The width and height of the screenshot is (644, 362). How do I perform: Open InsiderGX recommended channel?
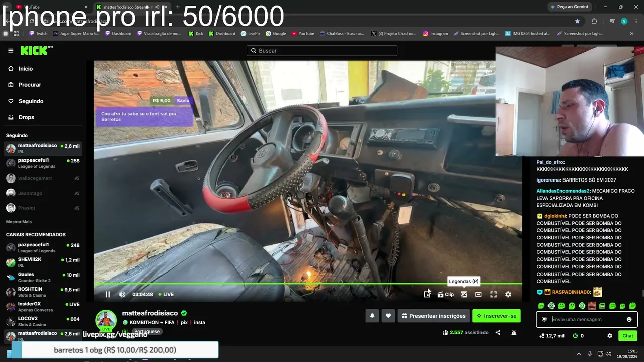(x=43, y=306)
